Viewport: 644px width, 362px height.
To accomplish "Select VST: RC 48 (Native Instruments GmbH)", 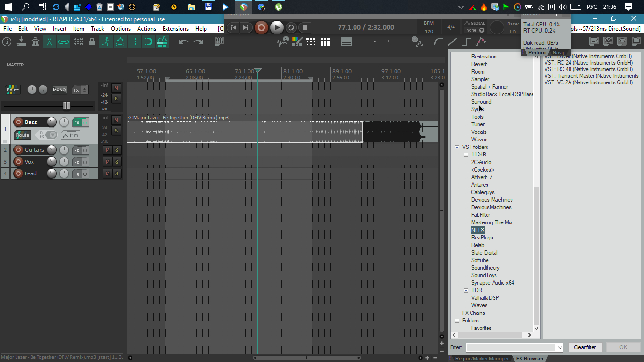I will click(588, 69).
